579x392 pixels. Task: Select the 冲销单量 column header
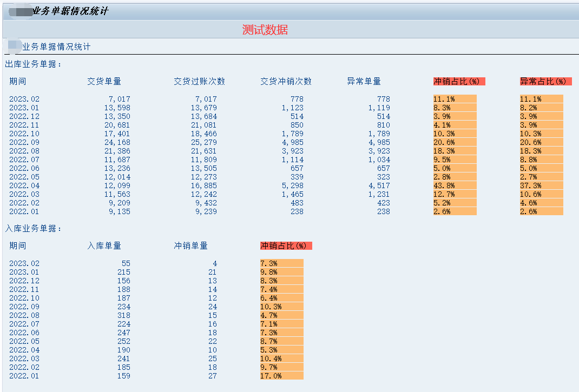[x=190, y=245]
